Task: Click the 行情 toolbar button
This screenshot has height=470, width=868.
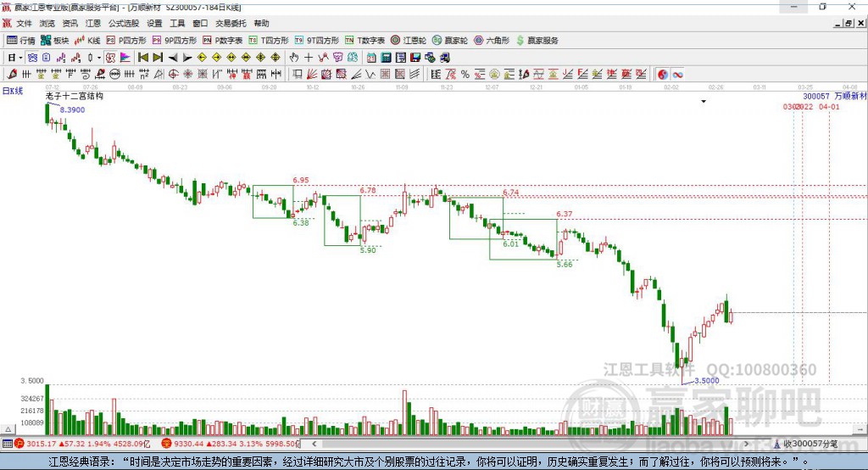Action: pos(21,41)
